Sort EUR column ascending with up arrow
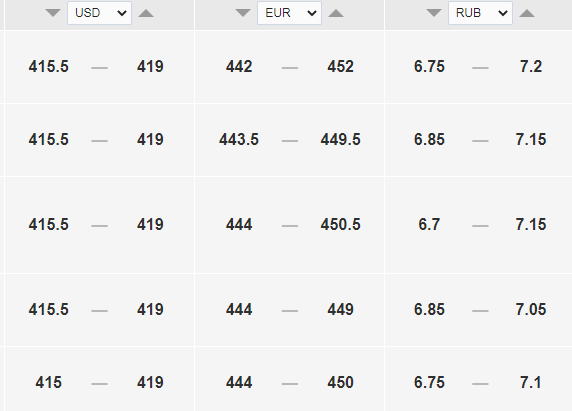Screen dimensions: 572x411 coord(336,13)
